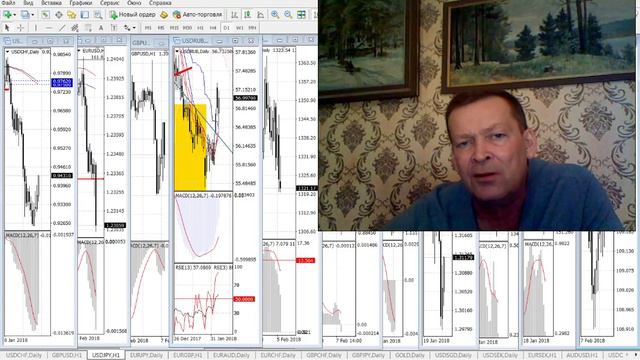The width and height of the screenshot is (640, 360).
Task: Switch to the USDCHF,Daily tab
Action: pos(23,355)
